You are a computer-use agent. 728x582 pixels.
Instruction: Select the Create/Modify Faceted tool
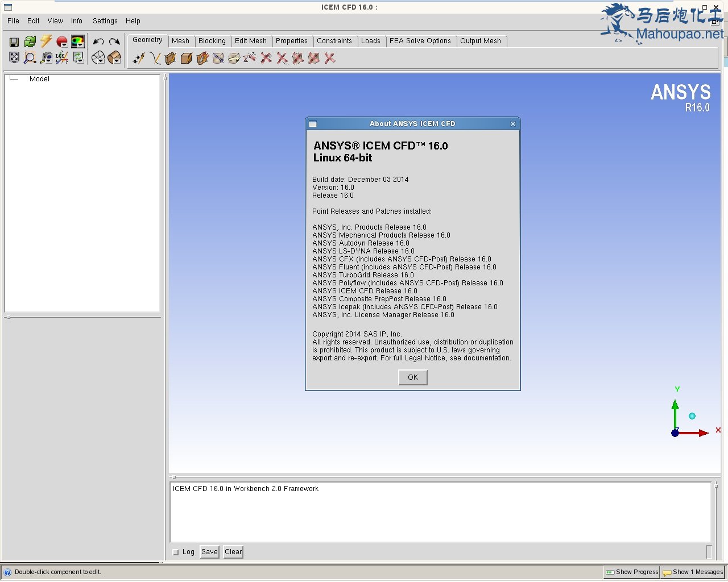click(202, 58)
